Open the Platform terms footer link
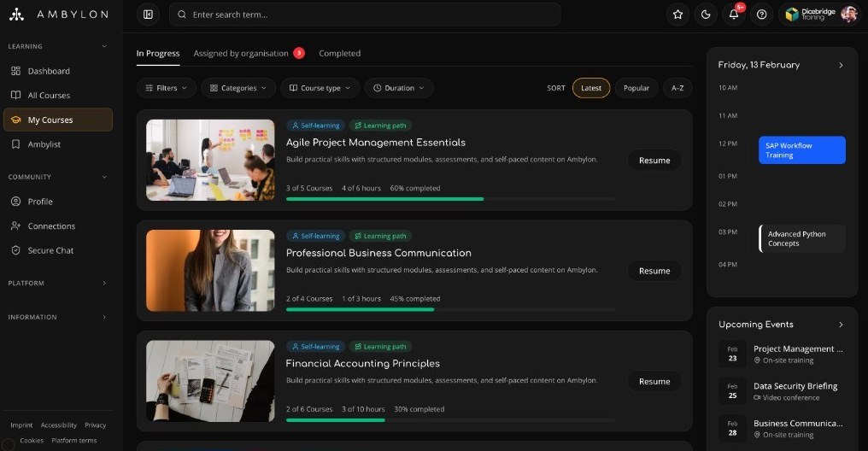 pyautogui.click(x=74, y=441)
